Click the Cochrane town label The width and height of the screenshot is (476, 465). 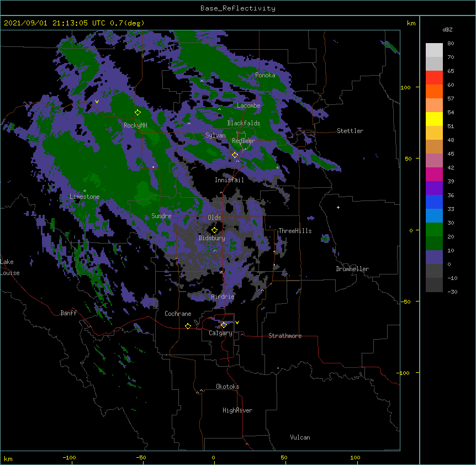click(x=178, y=314)
